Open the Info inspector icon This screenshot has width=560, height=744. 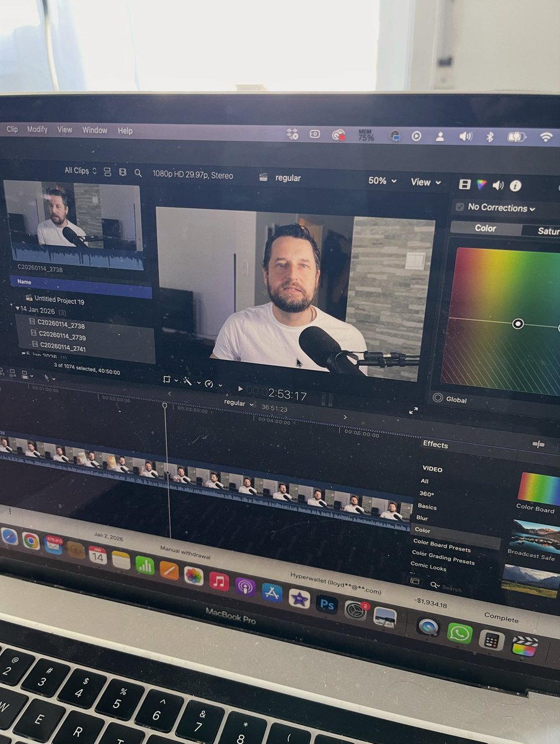[x=515, y=185]
